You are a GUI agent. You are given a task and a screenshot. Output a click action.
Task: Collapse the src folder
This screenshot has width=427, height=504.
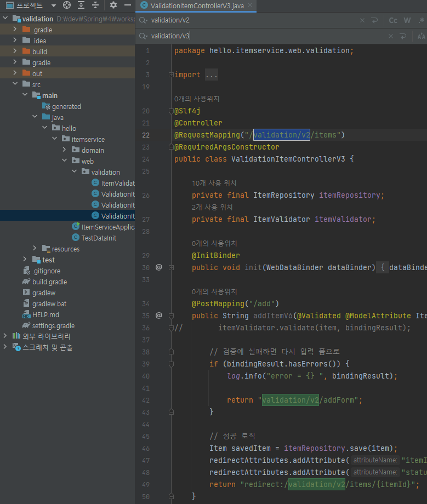[15, 84]
